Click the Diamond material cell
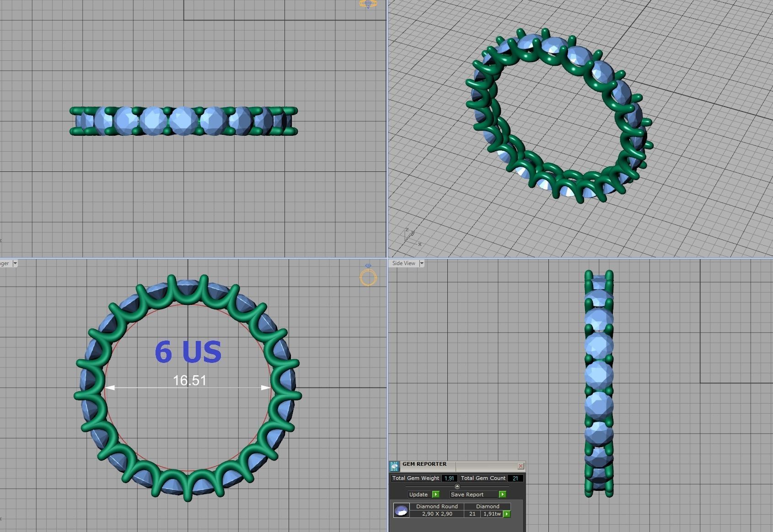 [x=488, y=506]
